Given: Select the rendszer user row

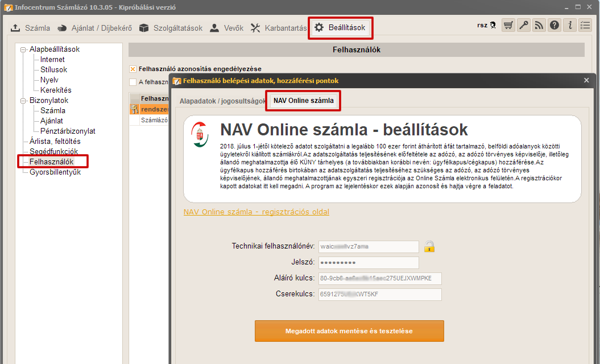Looking at the screenshot, I should [x=149, y=109].
